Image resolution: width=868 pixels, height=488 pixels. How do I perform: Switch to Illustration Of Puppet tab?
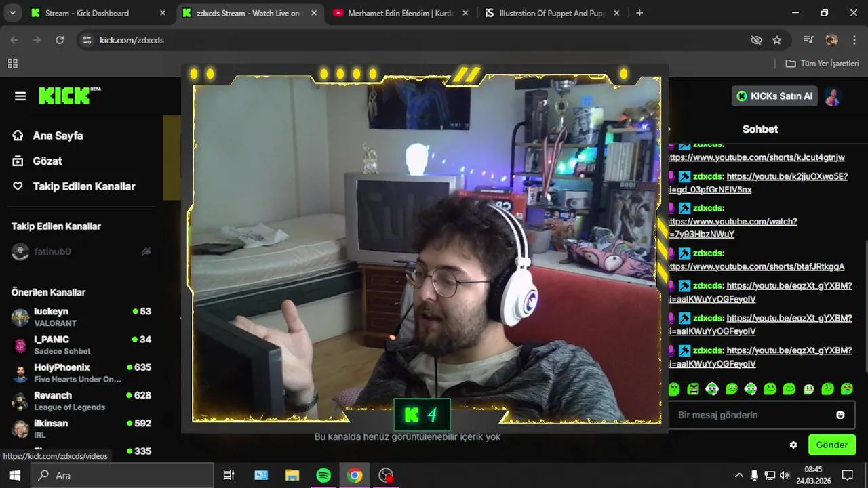[552, 13]
